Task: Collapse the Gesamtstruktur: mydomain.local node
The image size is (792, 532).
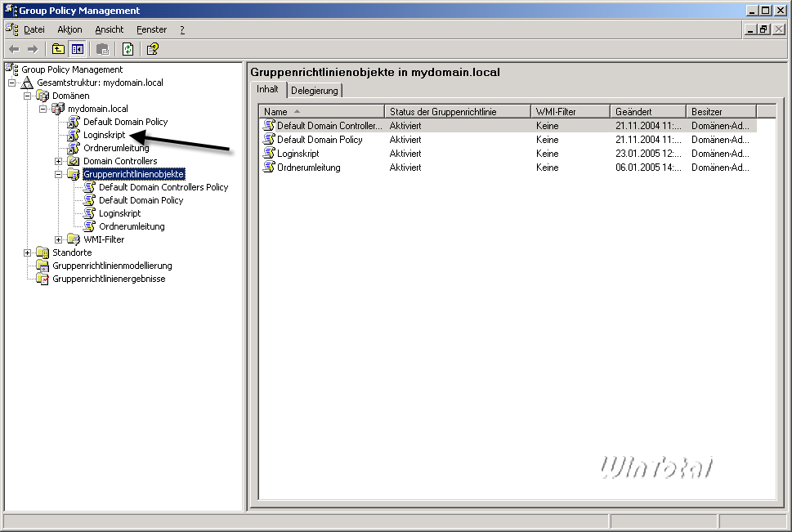Action: pos(12,83)
